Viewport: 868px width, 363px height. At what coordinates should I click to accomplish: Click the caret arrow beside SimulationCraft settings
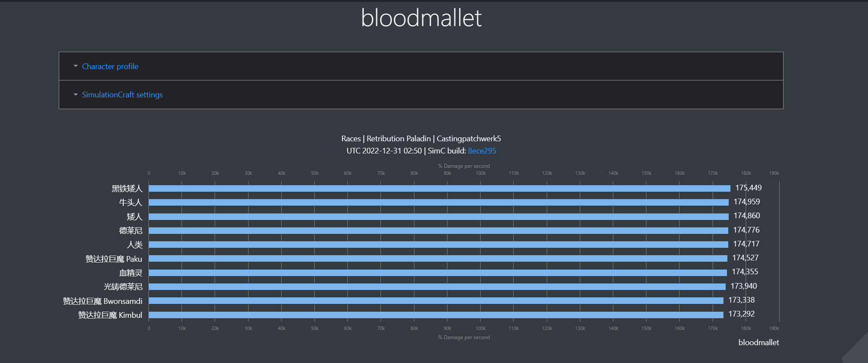point(76,94)
